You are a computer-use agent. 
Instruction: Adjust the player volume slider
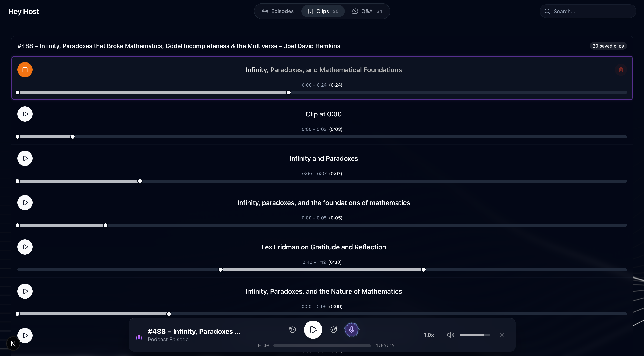tap(475, 335)
